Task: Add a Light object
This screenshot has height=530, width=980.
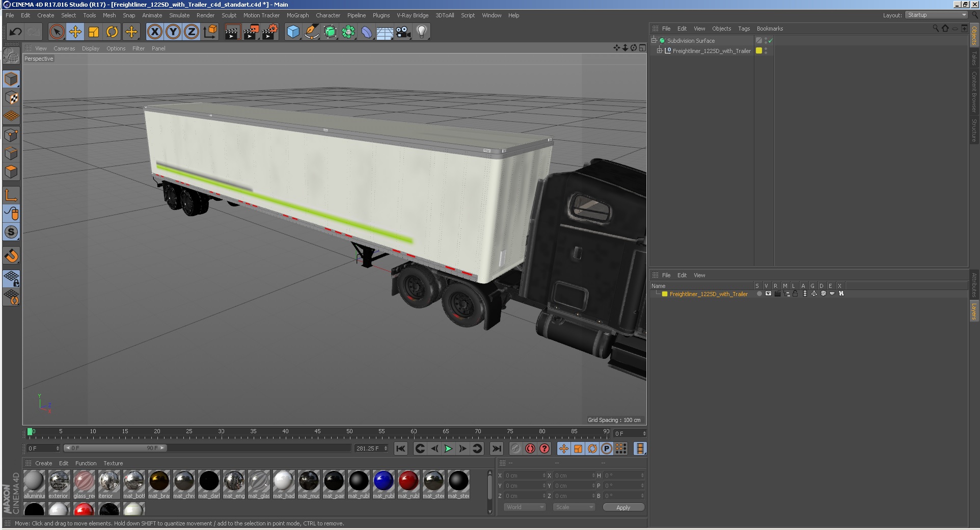Action: 422,32
